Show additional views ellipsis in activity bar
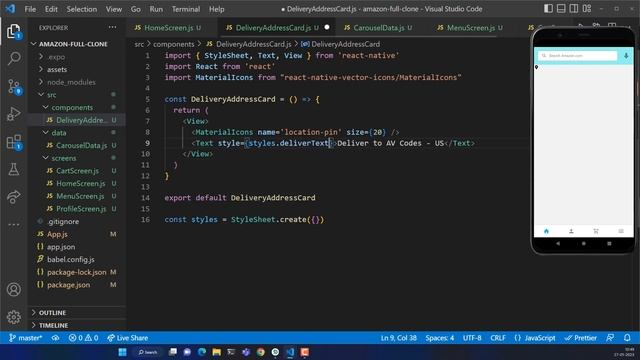 [13, 224]
